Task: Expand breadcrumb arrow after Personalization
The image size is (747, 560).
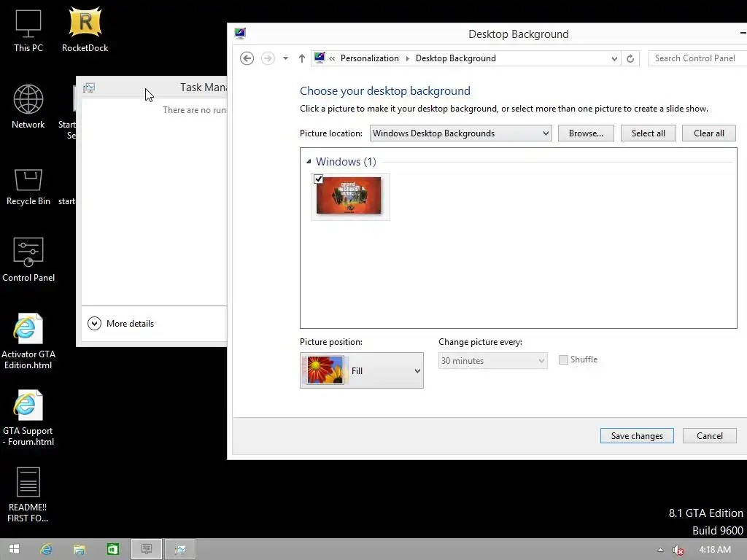Action: 407,58
